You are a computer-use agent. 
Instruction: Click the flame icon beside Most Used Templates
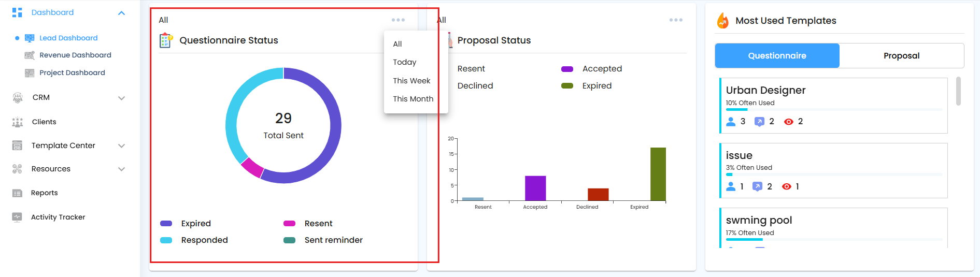[722, 21]
